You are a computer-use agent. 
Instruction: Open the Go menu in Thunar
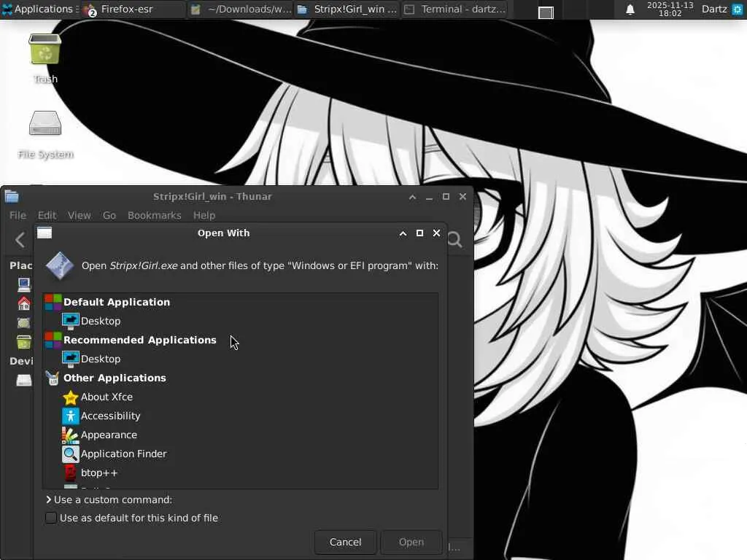tap(109, 215)
